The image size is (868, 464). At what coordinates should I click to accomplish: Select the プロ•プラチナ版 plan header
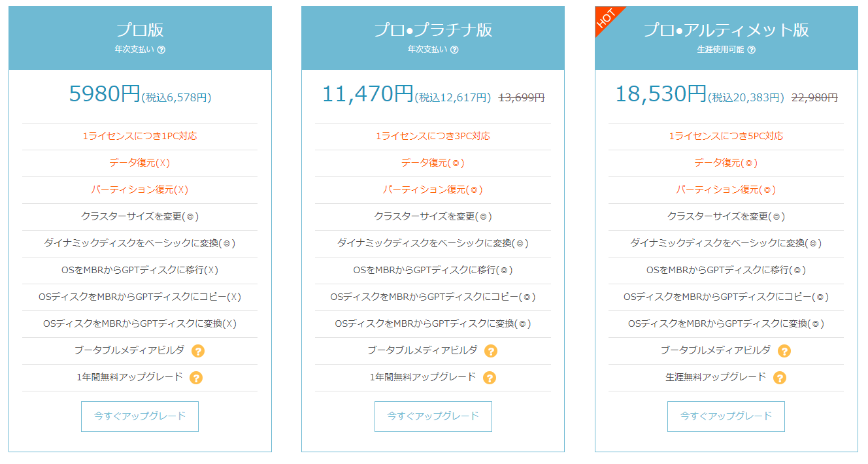(433, 30)
